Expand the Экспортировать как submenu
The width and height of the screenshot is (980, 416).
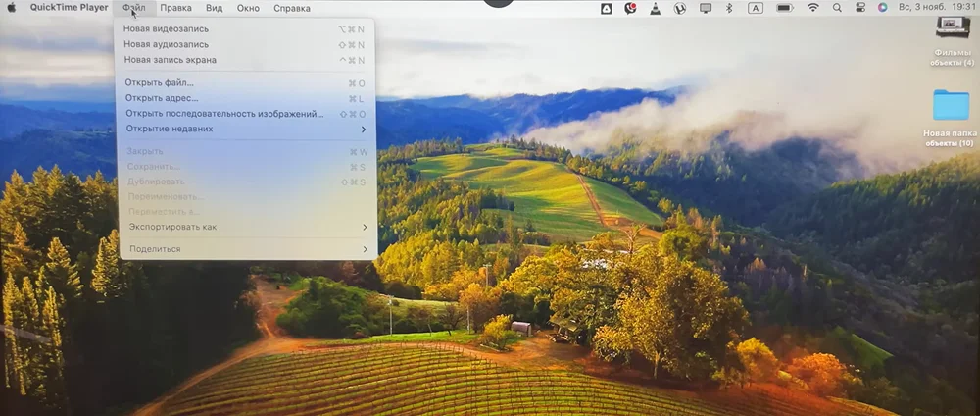click(x=248, y=227)
